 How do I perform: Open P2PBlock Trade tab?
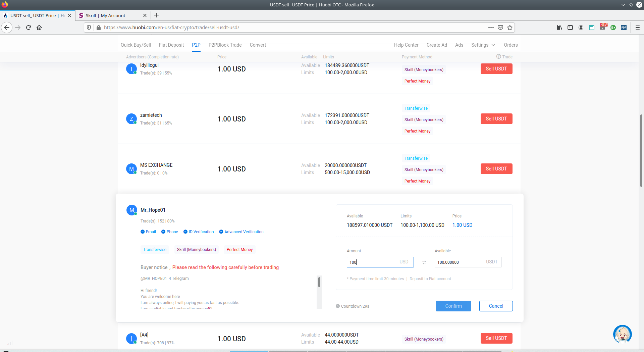tap(225, 45)
